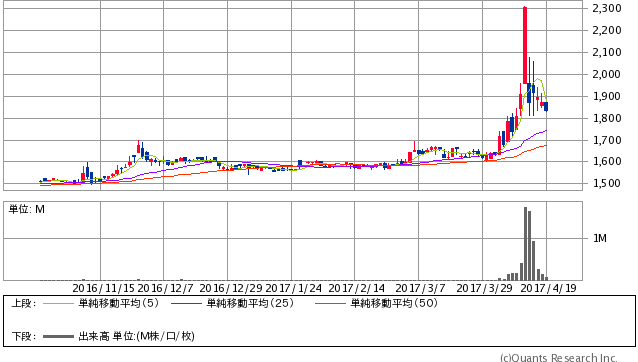Click the 2016/12/7 date axis label
The height and width of the screenshot is (362, 638).
point(166,288)
